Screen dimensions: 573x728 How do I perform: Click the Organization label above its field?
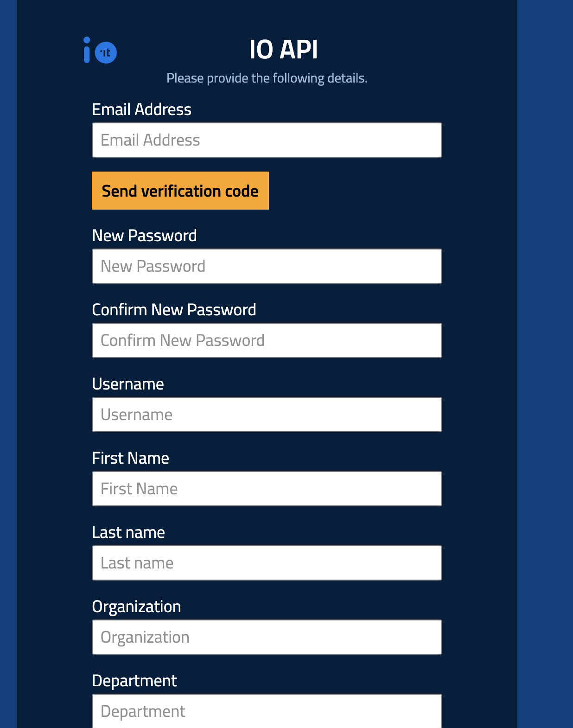136,607
